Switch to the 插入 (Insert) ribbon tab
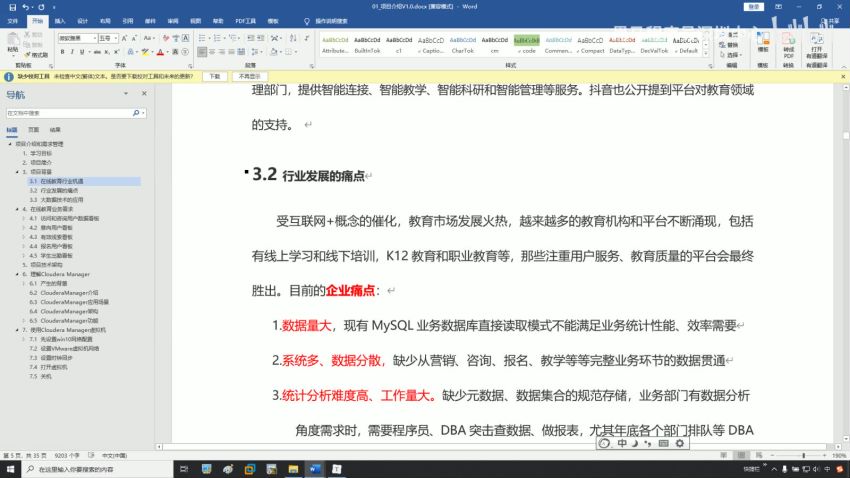850x478 pixels. (60, 21)
